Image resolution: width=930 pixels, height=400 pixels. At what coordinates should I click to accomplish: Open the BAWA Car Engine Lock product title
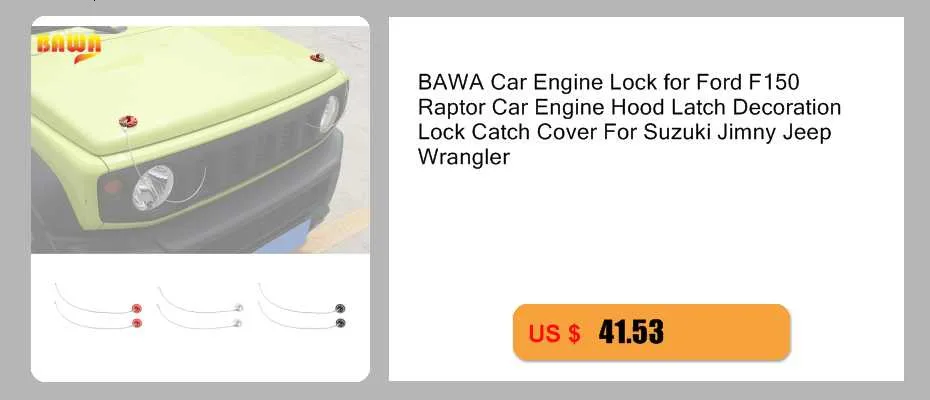click(x=629, y=120)
